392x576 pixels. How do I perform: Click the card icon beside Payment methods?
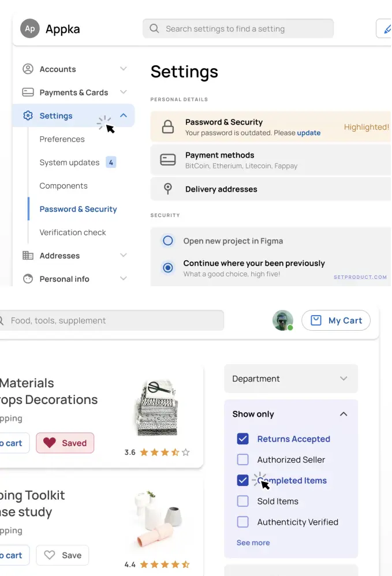click(x=168, y=160)
